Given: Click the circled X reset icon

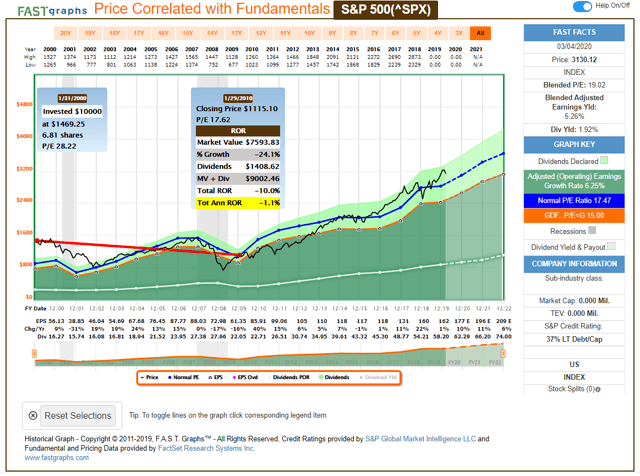Looking at the screenshot, I should [33, 416].
